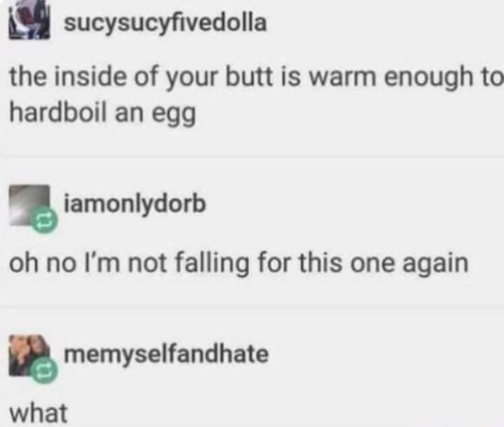Click the iamonlydorb avatar image
504x427 pixels.
pos(29,205)
